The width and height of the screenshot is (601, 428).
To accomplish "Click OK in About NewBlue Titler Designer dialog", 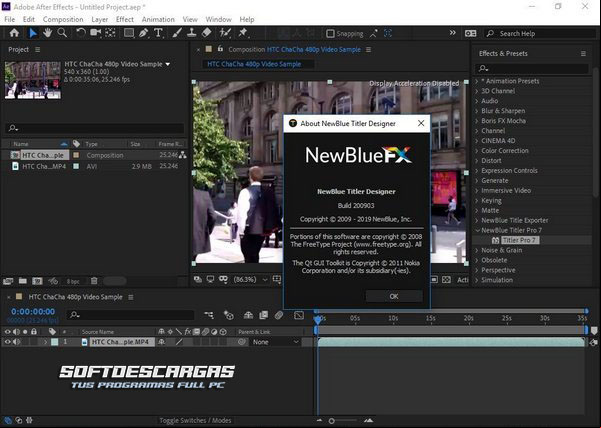I will [x=394, y=296].
